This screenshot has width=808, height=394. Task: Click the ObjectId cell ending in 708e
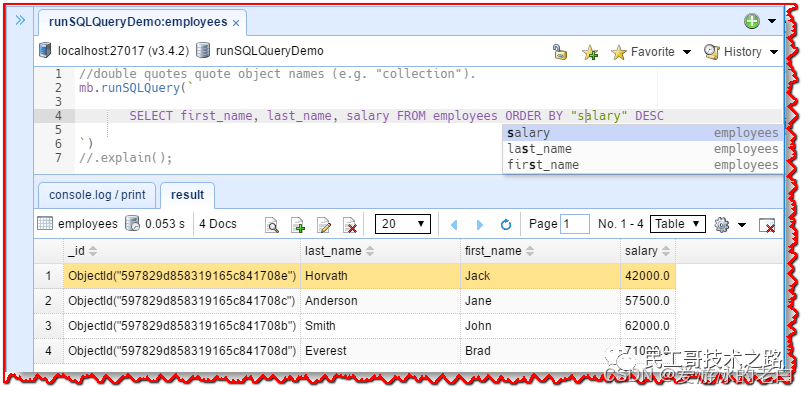tap(182, 276)
